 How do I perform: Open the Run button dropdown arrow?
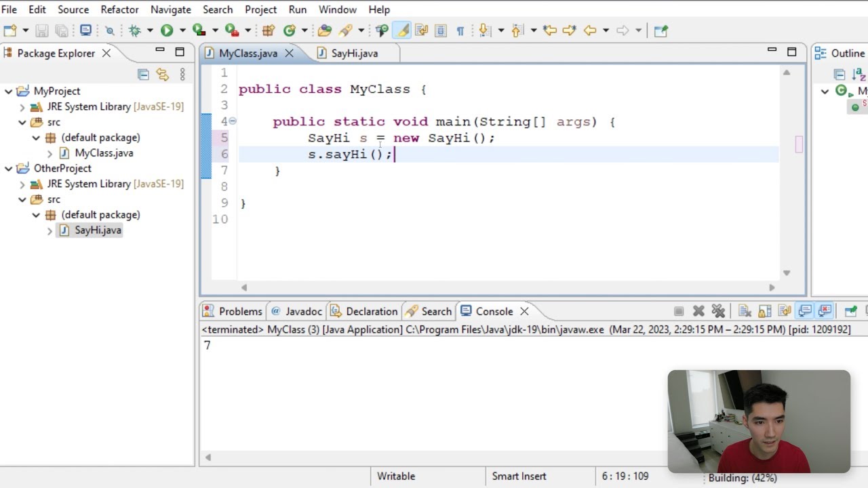point(182,30)
